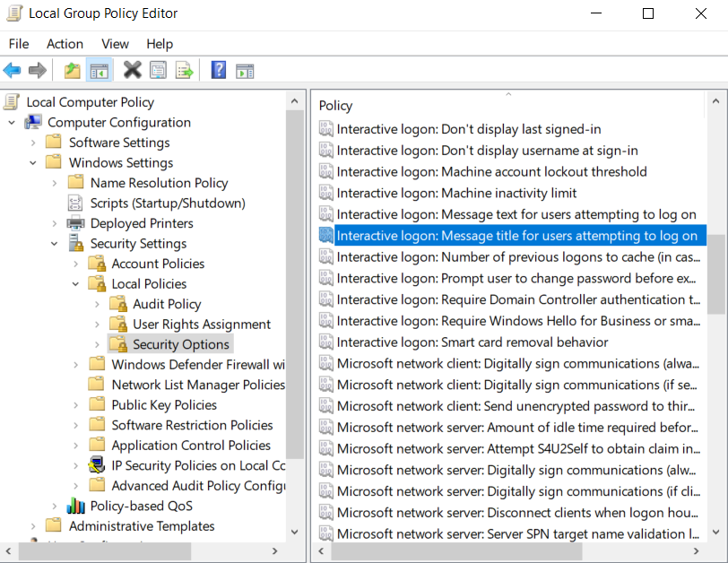Open the View menu
The image size is (728, 563).
coord(115,43)
